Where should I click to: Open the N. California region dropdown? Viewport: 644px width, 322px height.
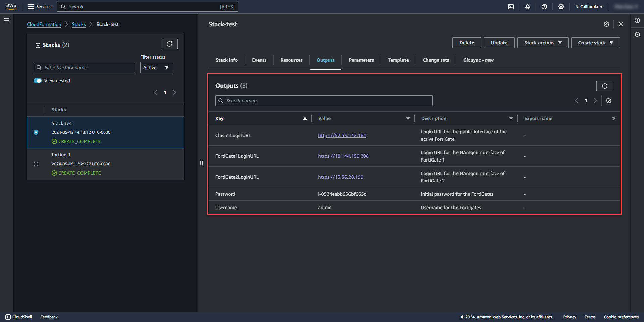[x=589, y=7]
